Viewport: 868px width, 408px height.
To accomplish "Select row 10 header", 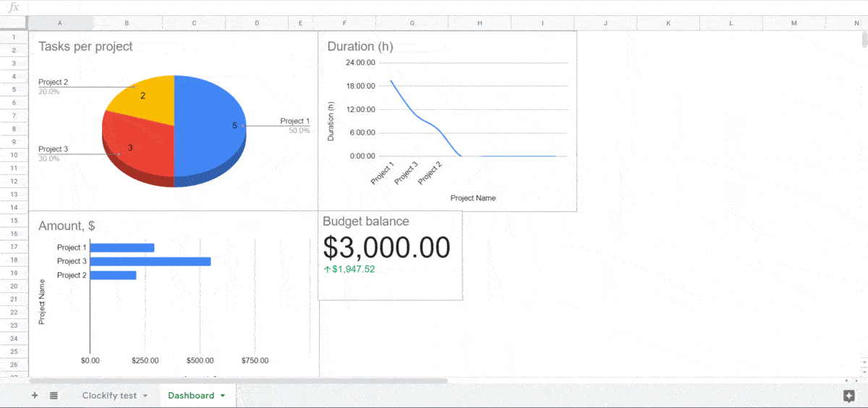I will (14, 155).
